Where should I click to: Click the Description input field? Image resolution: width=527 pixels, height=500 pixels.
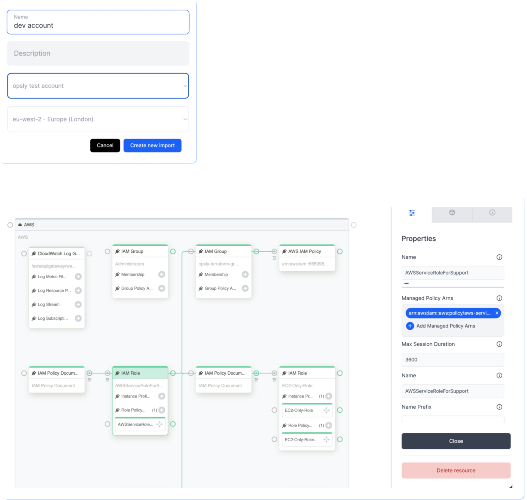98,53
